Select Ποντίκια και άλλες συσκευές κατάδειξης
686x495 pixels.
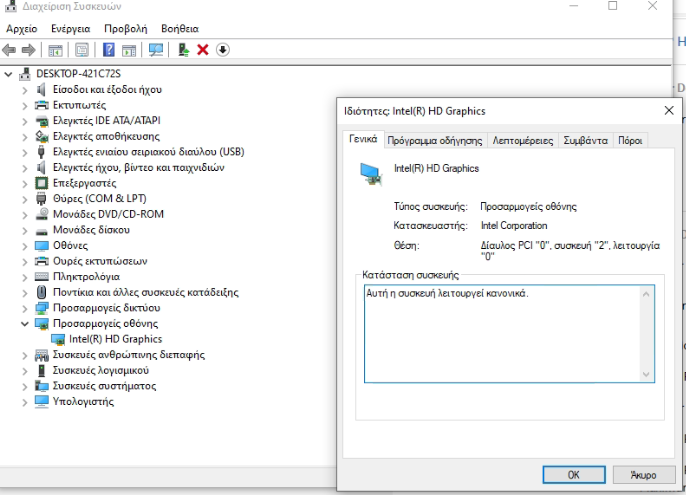[x=146, y=292]
